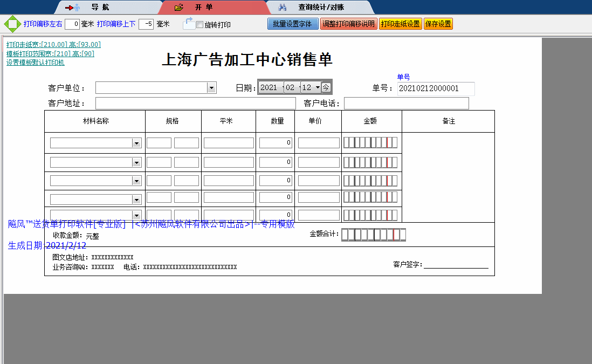Image resolution: width=592 pixels, height=364 pixels.
Task: Open the 客户单位 dropdown
Action: [x=211, y=87]
